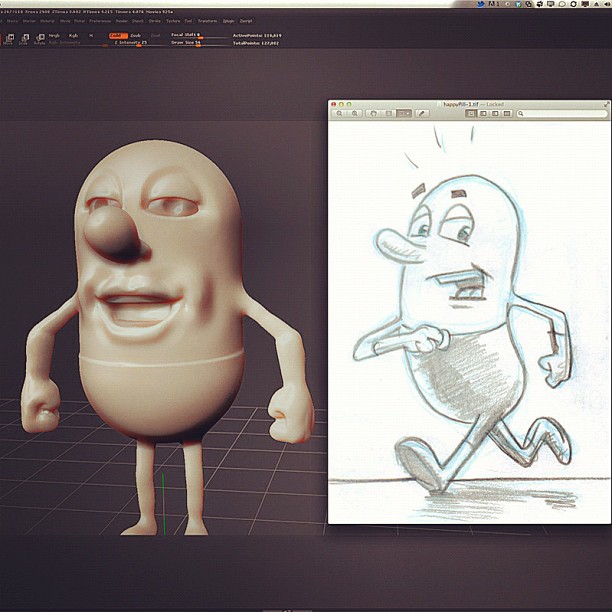Toggle the M material mode button

coord(91,36)
